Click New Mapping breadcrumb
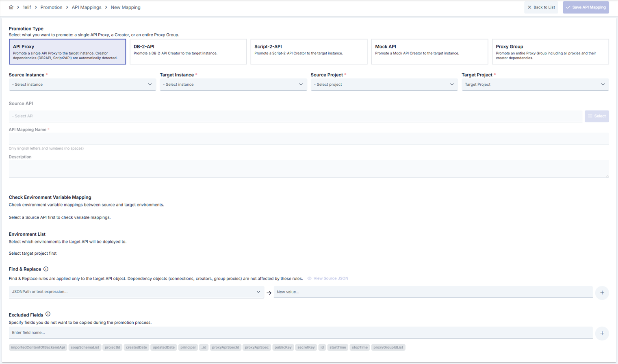 126,7
